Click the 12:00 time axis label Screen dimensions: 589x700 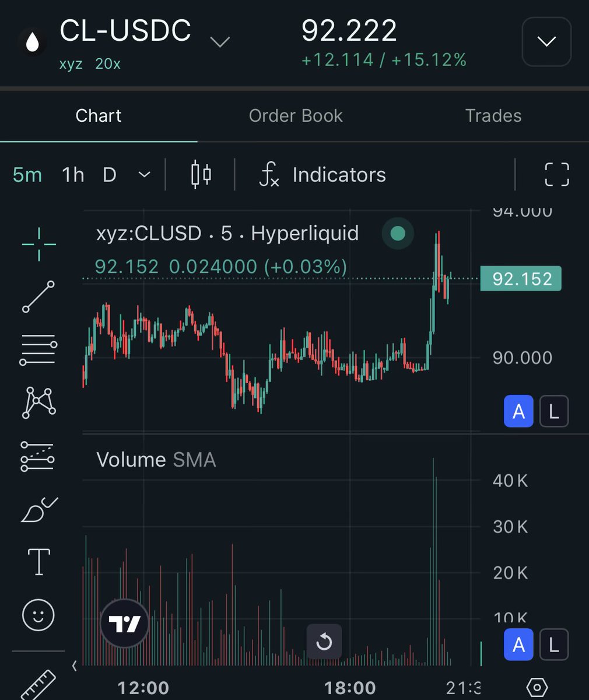tap(143, 688)
